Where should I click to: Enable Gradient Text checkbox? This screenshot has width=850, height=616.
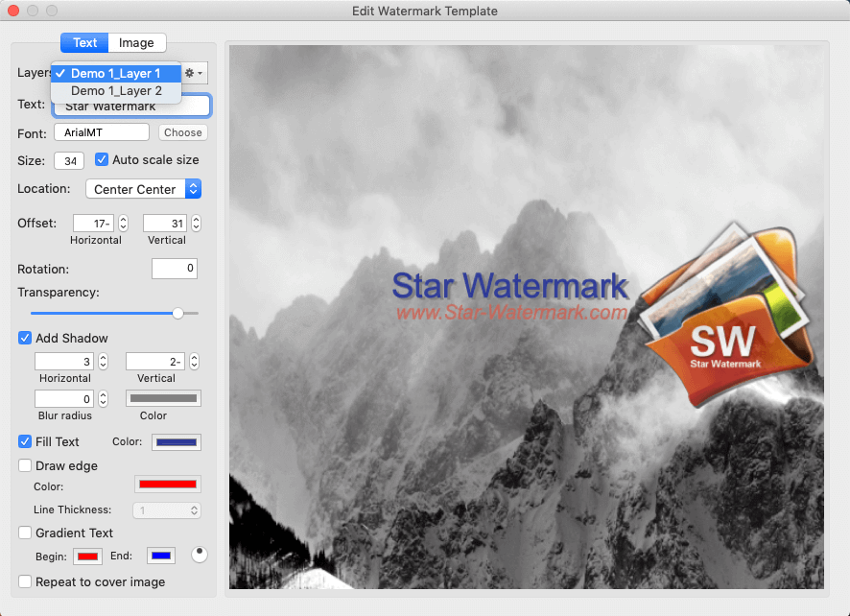[x=25, y=533]
